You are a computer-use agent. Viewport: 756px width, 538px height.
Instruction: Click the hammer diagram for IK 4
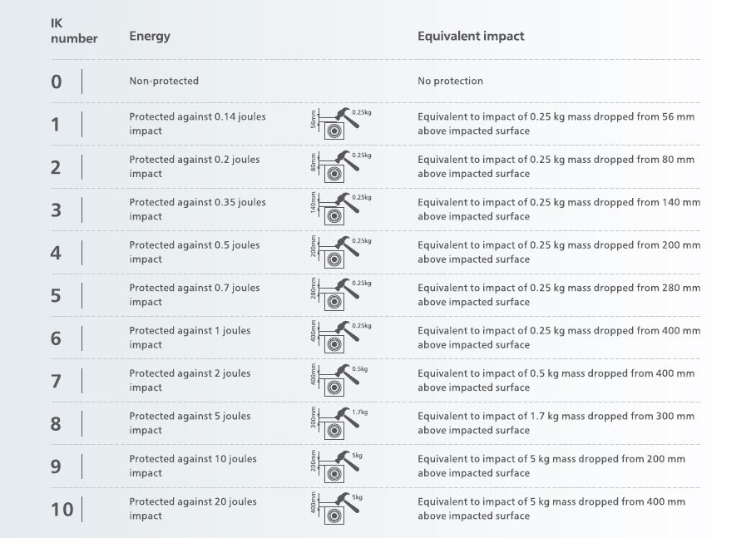[x=339, y=252]
